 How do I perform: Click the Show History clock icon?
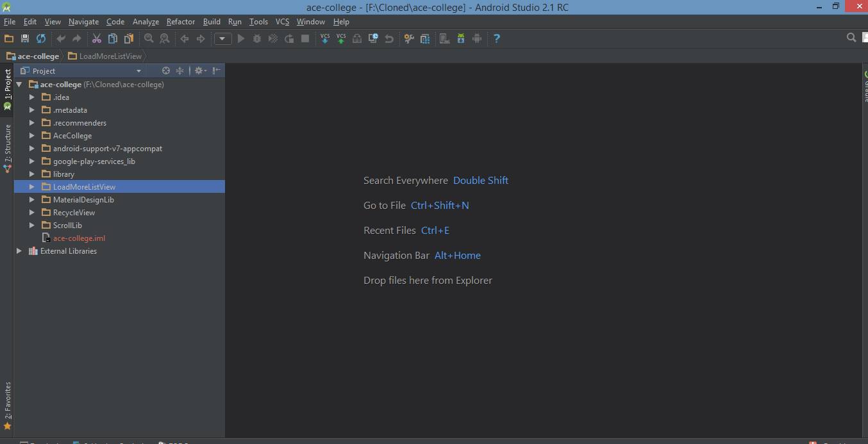point(373,38)
